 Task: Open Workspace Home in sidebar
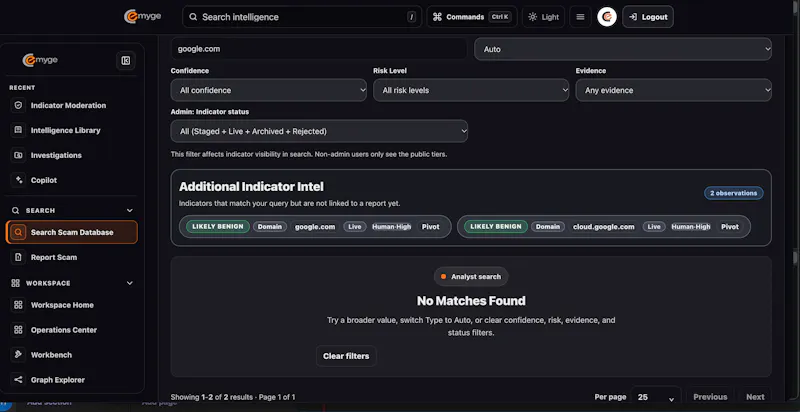click(71, 305)
